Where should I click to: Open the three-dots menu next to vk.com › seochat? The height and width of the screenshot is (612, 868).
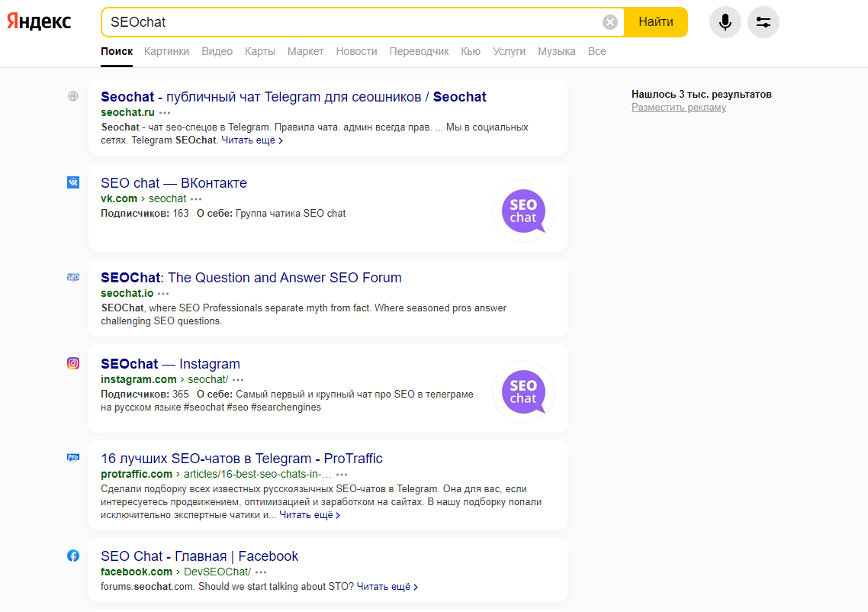pyautogui.click(x=196, y=199)
